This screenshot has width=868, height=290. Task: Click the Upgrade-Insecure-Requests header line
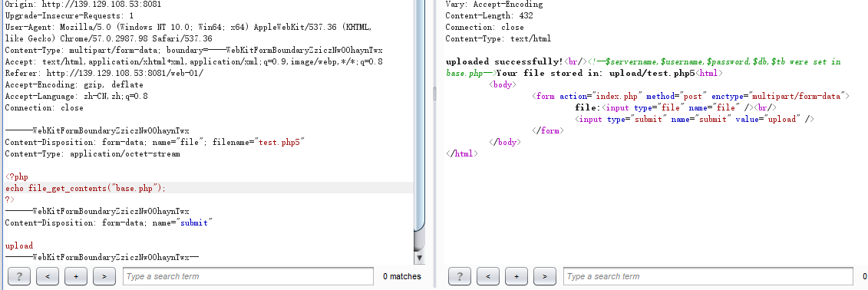tap(69, 15)
